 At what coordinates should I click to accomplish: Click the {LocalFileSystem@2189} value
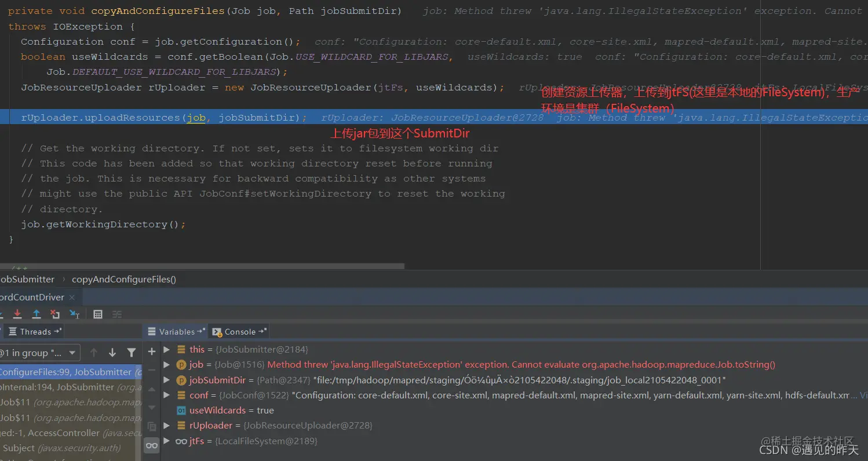point(267,441)
